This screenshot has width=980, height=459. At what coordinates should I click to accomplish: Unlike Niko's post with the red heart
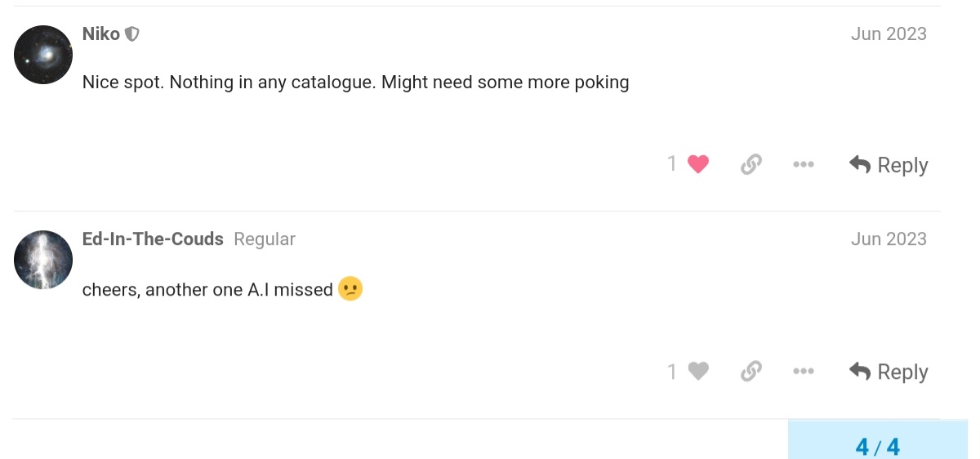pyautogui.click(x=698, y=164)
